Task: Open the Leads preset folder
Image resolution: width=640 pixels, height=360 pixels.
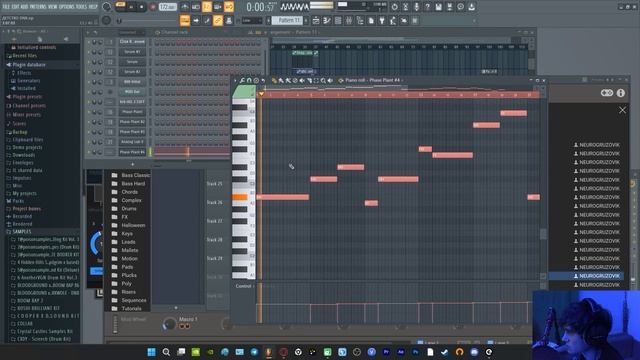Action: pos(124,242)
